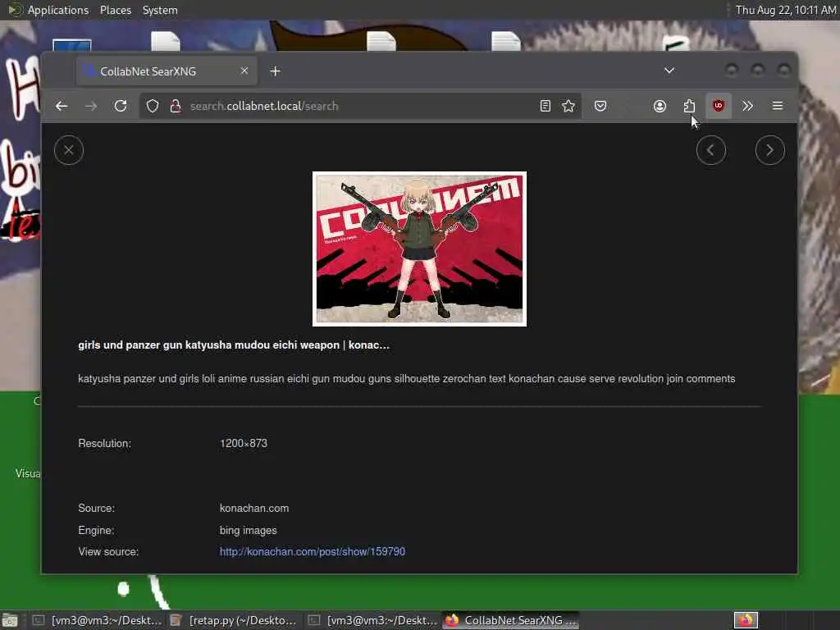Click the Firefox icon in bottom tray

[746, 620]
